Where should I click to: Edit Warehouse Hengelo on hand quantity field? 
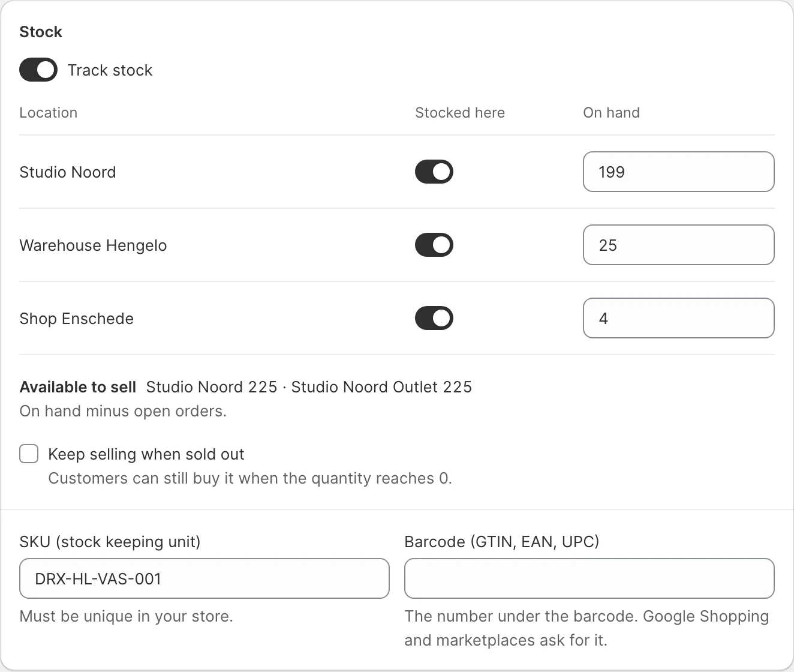tap(679, 245)
